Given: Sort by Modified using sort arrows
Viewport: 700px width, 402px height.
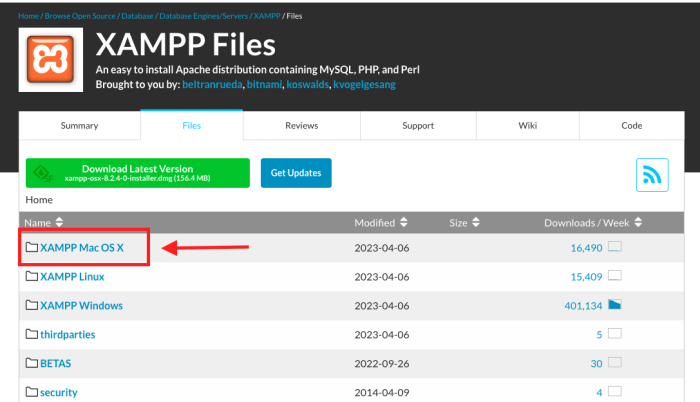Looking at the screenshot, I should click(404, 222).
